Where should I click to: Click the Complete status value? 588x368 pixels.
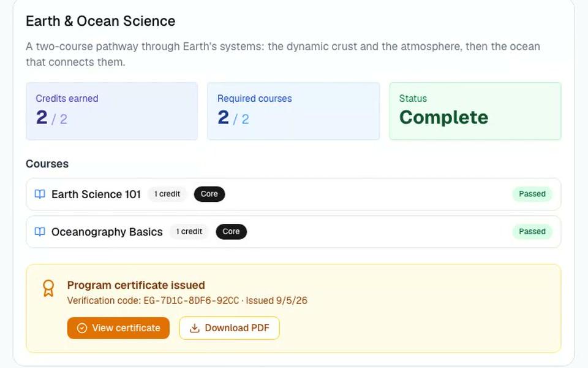coord(443,117)
